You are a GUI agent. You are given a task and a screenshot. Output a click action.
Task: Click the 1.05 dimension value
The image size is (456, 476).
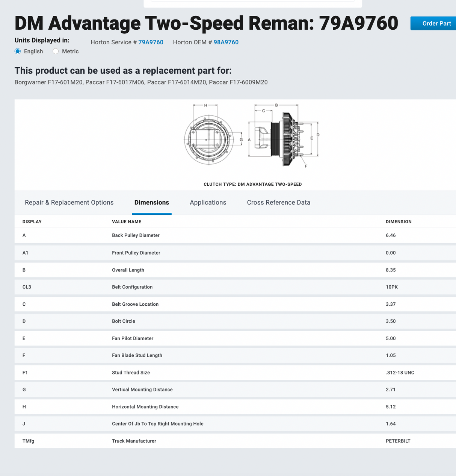tap(391, 355)
